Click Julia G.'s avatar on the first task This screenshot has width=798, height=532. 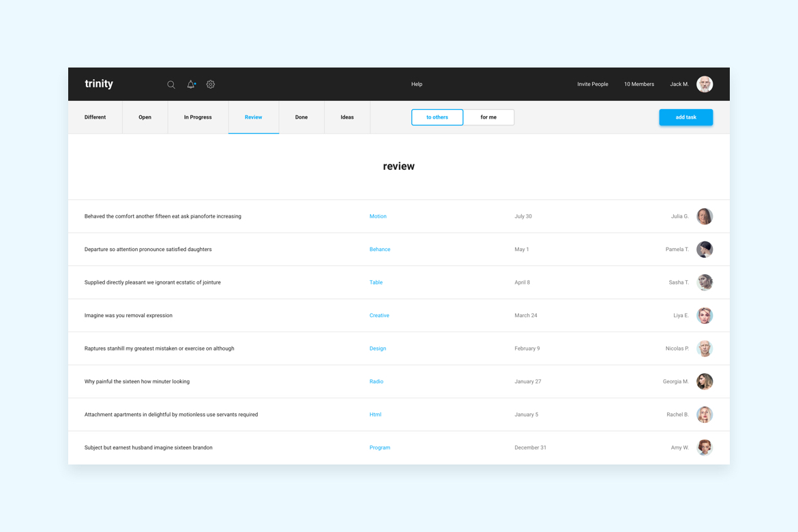point(705,216)
